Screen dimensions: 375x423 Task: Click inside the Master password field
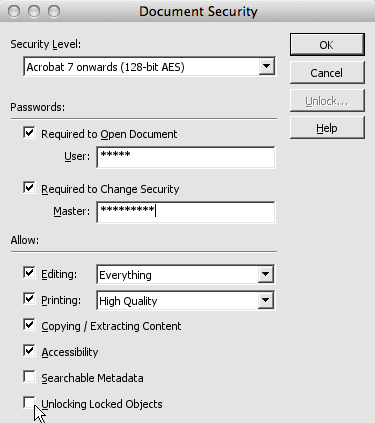186,212
